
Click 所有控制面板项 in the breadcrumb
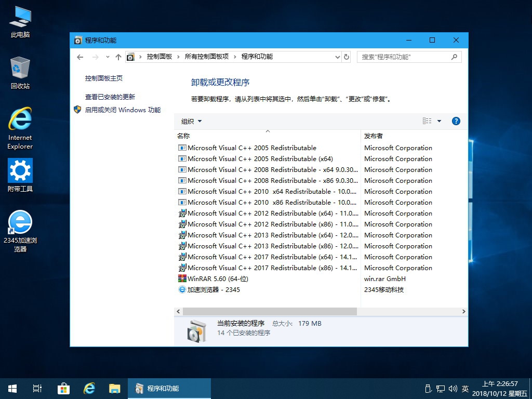tap(207, 57)
